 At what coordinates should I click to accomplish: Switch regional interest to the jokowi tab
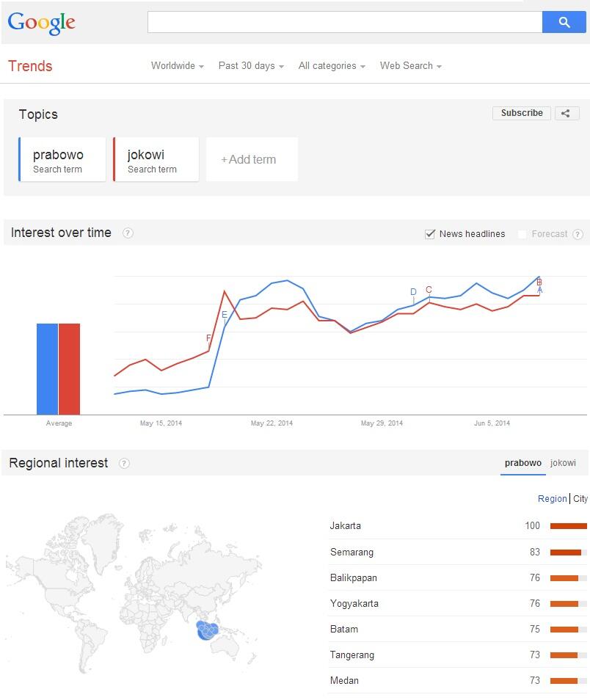(562, 463)
